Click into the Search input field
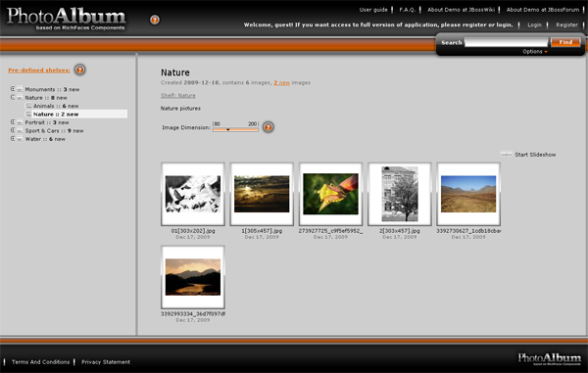588x373 pixels. [506, 42]
